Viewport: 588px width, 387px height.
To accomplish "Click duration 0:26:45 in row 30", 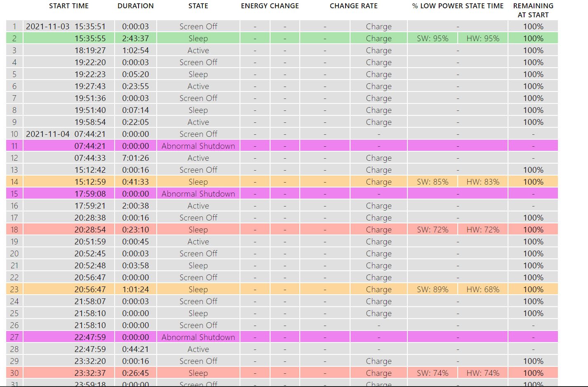I will pyautogui.click(x=135, y=373).
